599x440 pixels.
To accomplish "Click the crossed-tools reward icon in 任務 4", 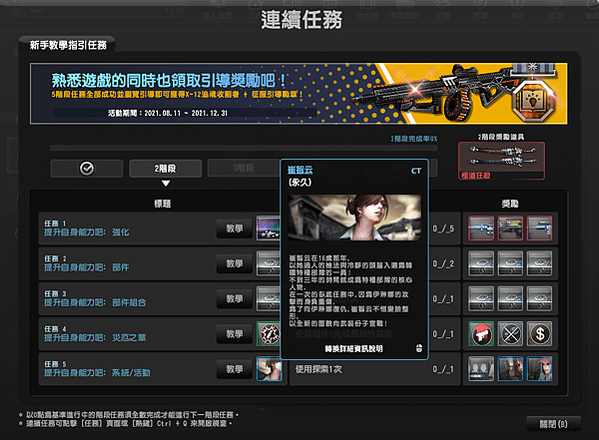I will 510,333.
